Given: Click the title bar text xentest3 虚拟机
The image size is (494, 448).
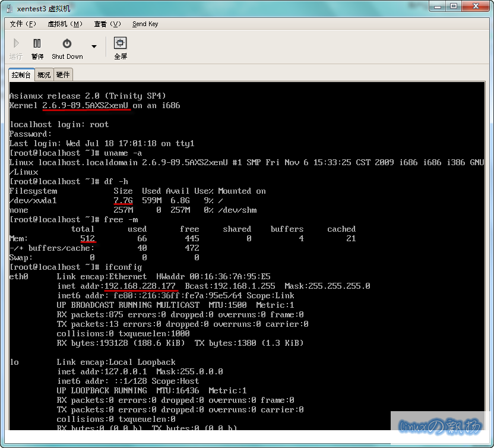Looking at the screenshot, I should pos(43,8).
